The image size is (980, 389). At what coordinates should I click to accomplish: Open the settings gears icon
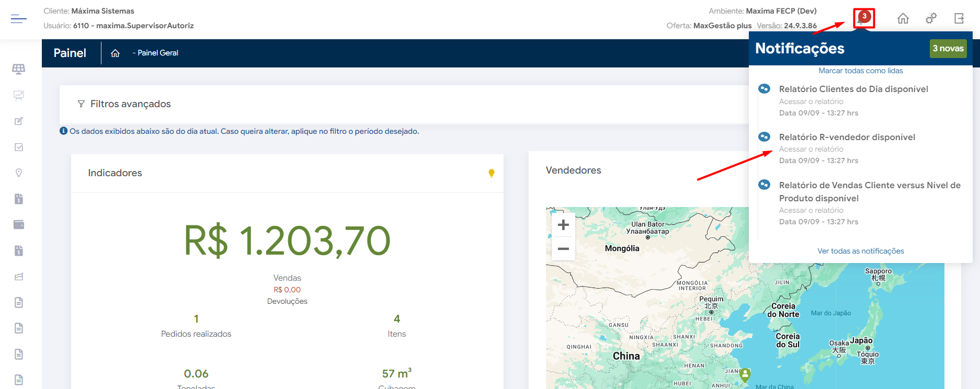coord(931,19)
